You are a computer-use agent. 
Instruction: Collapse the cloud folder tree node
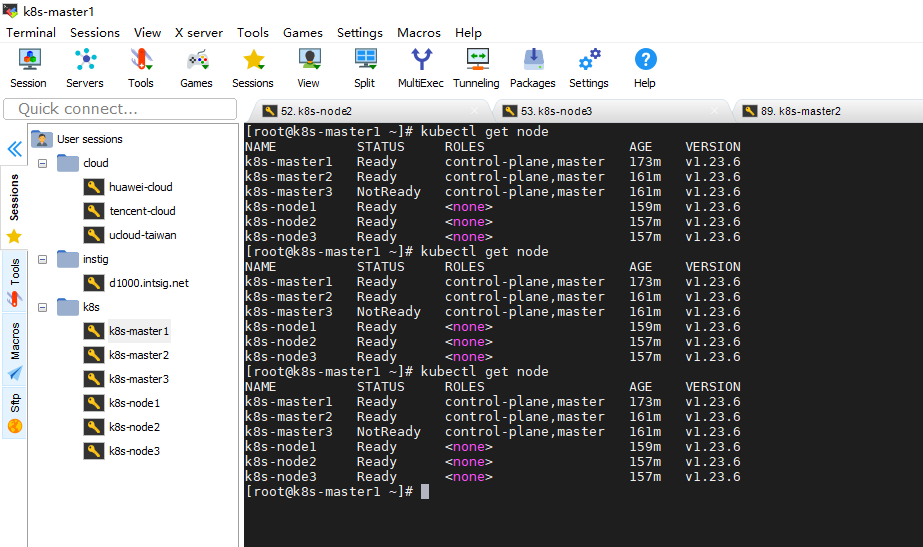(42, 163)
